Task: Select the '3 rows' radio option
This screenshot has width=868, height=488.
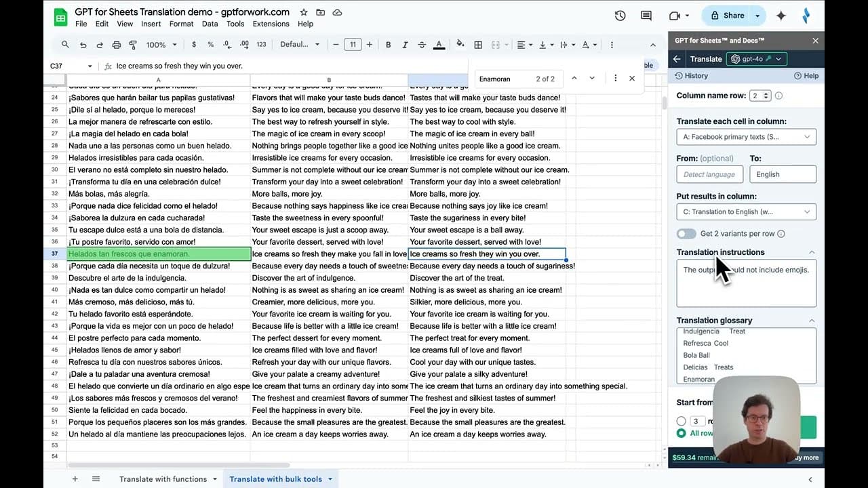Action: pyautogui.click(x=681, y=421)
